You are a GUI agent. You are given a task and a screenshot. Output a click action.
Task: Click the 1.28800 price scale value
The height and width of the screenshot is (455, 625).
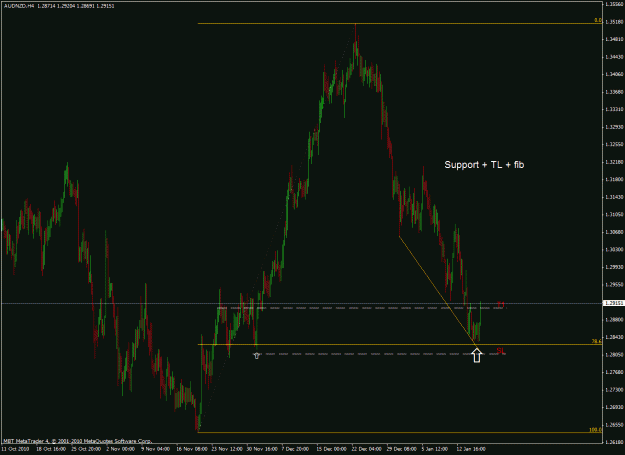pos(614,320)
